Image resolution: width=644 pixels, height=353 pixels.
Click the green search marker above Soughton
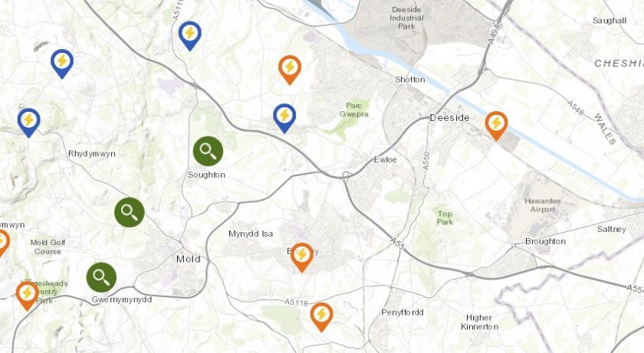209,152
